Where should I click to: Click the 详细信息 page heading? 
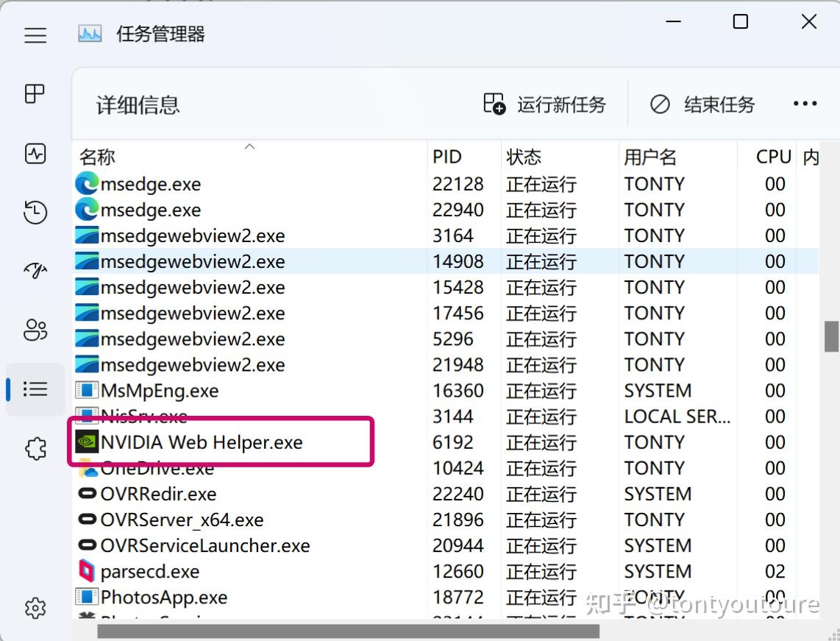tap(138, 105)
